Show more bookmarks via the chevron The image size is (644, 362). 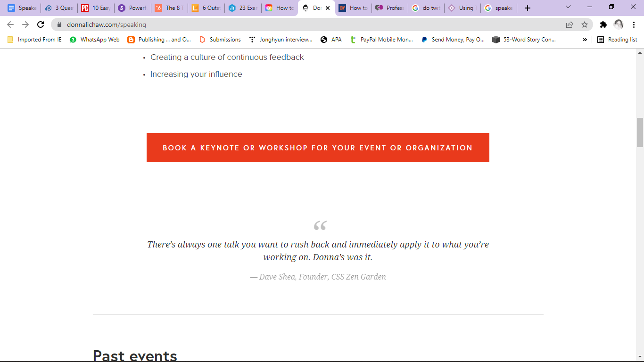click(x=585, y=40)
